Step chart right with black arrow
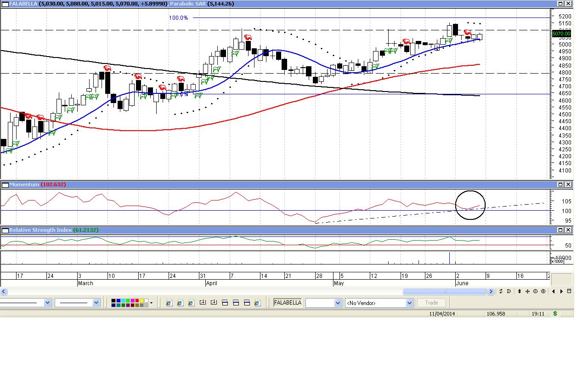 tap(561, 291)
